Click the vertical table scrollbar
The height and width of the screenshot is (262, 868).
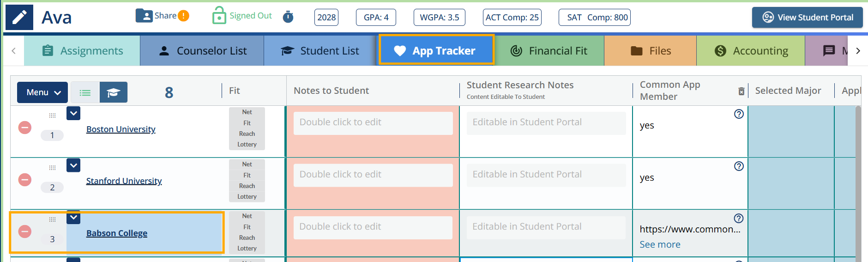coord(858,183)
